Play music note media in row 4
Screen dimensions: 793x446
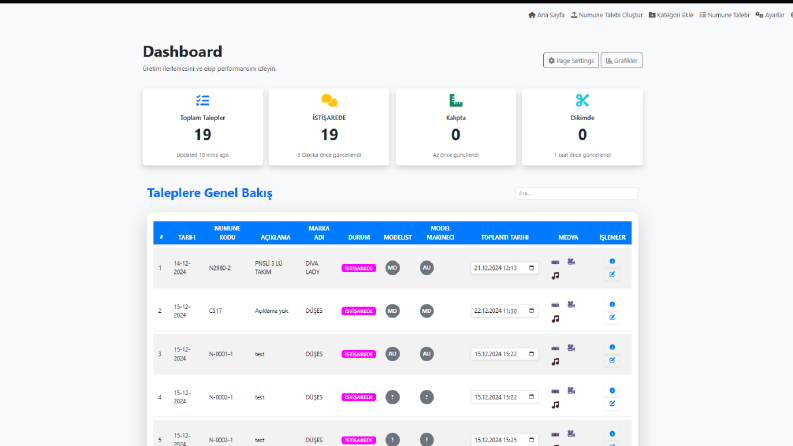click(x=555, y=405)
